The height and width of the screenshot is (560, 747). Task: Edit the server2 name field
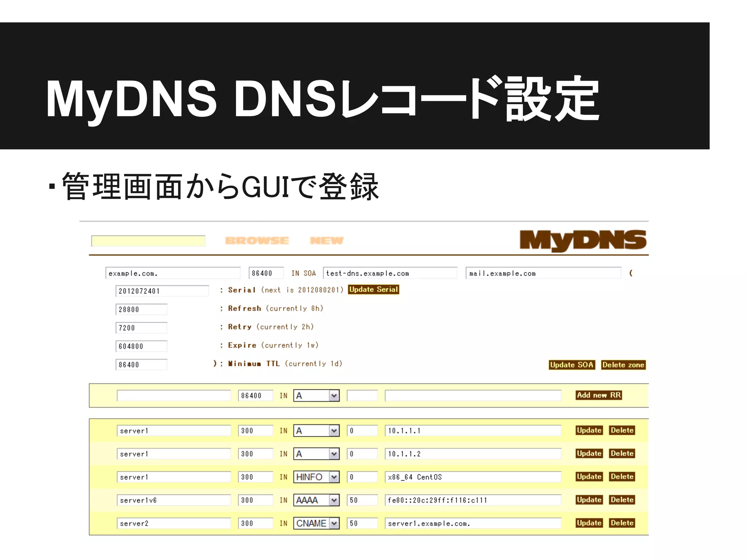(x=174, y=524)
